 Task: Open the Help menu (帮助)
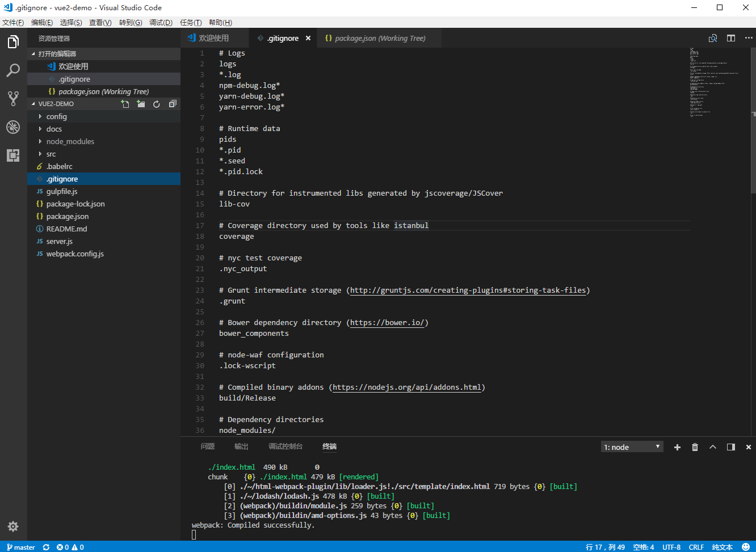pos(220,23)
